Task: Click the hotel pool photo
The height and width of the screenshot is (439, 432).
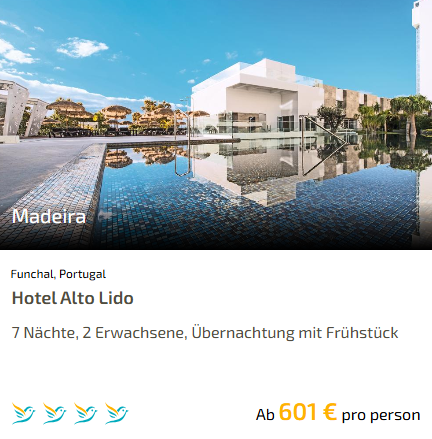Action: (216, 125)
